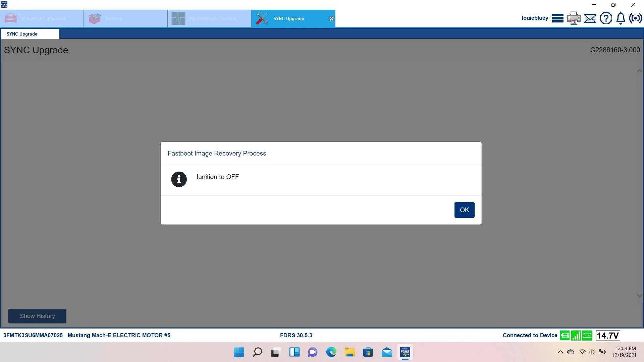Click the scroll down chevron

click(x=640, y=296)
